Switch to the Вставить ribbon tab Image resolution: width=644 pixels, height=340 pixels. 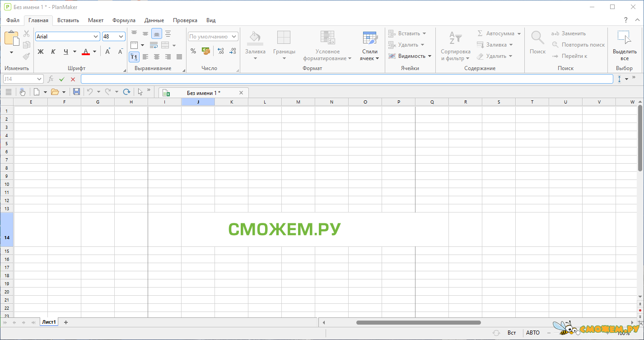point(68,20)
